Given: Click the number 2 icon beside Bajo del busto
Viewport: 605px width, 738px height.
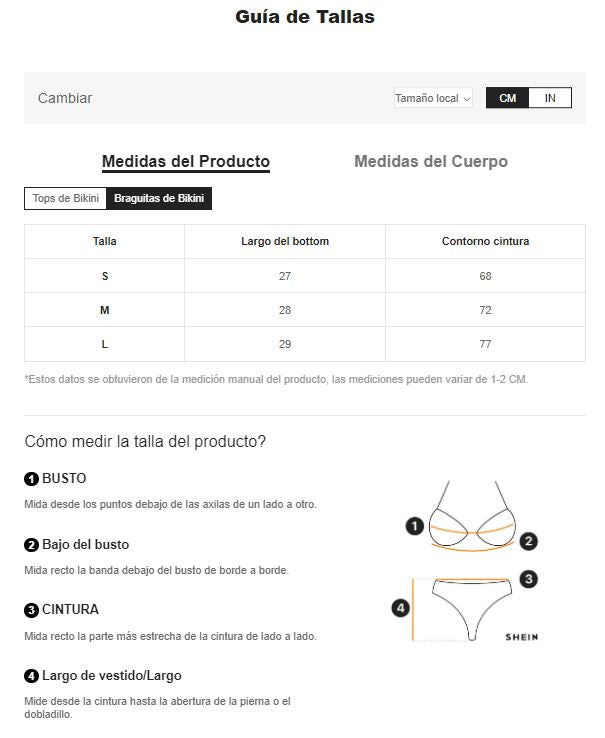Looking at the screenshot, I should pos(31,545).
